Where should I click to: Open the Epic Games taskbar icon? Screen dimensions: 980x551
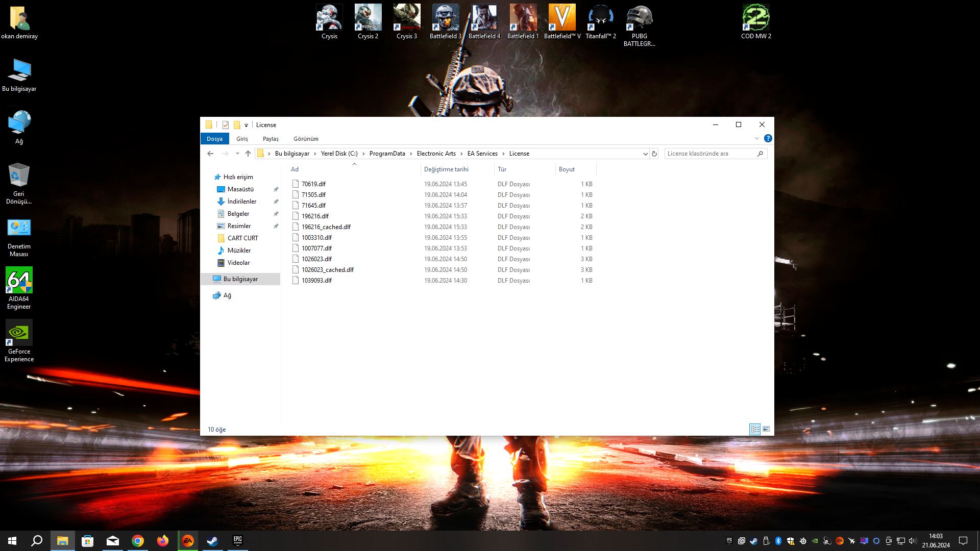(x=237, y=541)
